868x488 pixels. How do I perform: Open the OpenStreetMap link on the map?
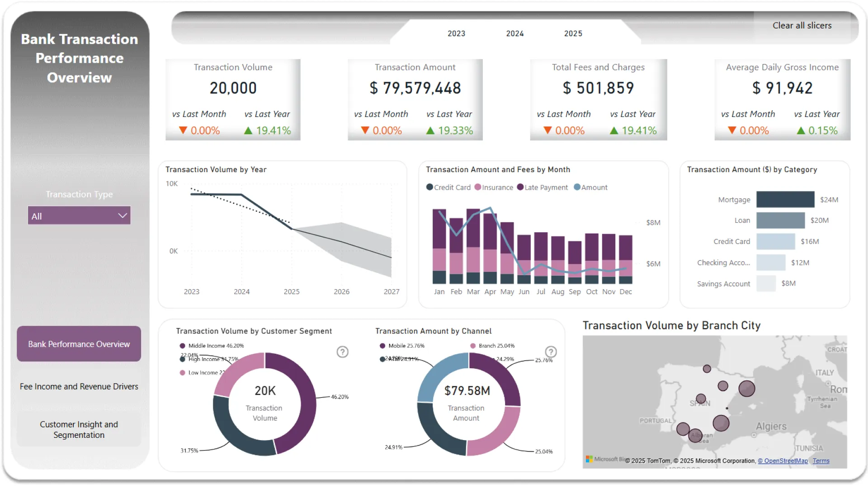[x=783, y=461]
